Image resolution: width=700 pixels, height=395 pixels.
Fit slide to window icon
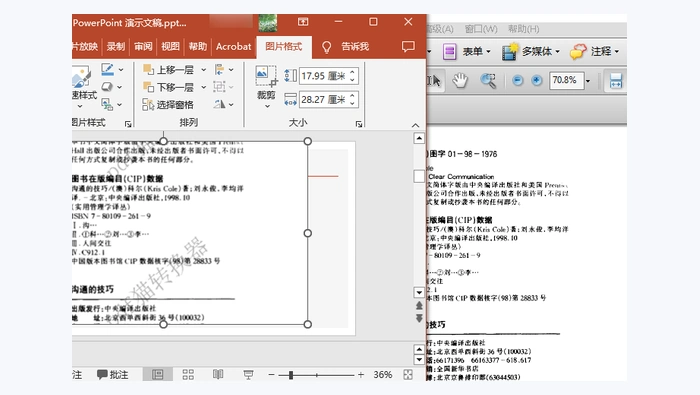coord(408,374)
